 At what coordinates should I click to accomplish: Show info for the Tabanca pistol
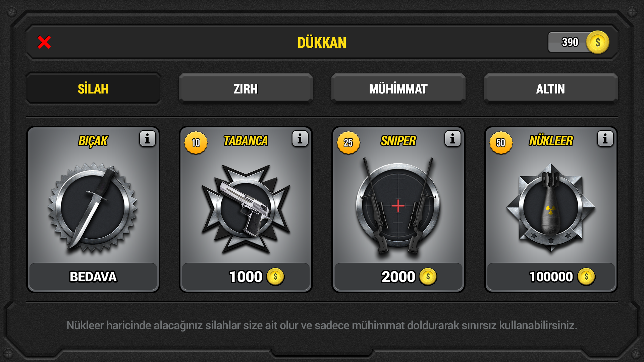[x=300, y=139]
